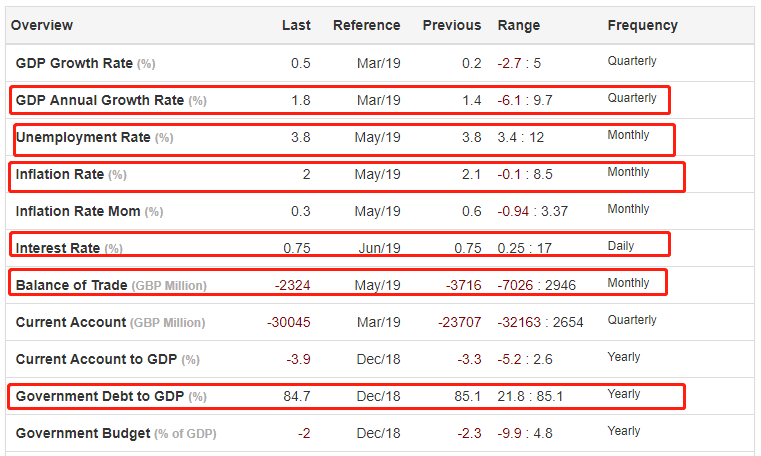Viewport: 761px width, 456px height.
Task: Open Inflation Rate Mom indicator
Action: pos(78,211)
